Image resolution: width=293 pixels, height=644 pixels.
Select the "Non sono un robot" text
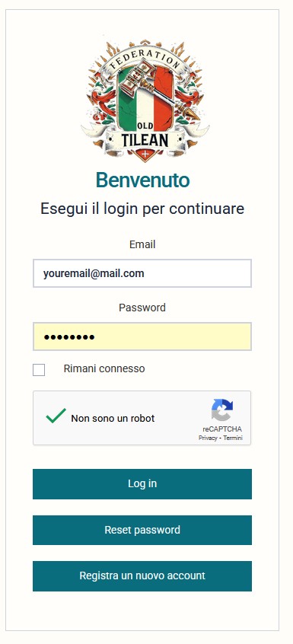pyautogui.click(x=113, y=419)
